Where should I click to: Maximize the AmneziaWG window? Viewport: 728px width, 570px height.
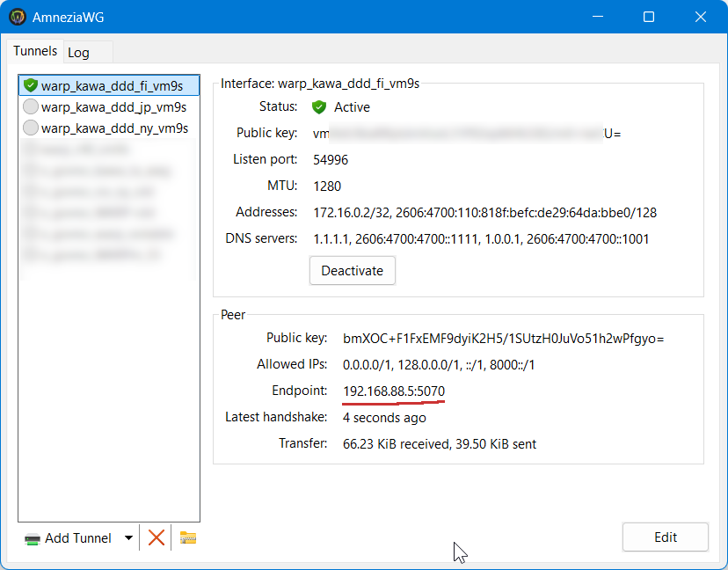tap(649, 17)
